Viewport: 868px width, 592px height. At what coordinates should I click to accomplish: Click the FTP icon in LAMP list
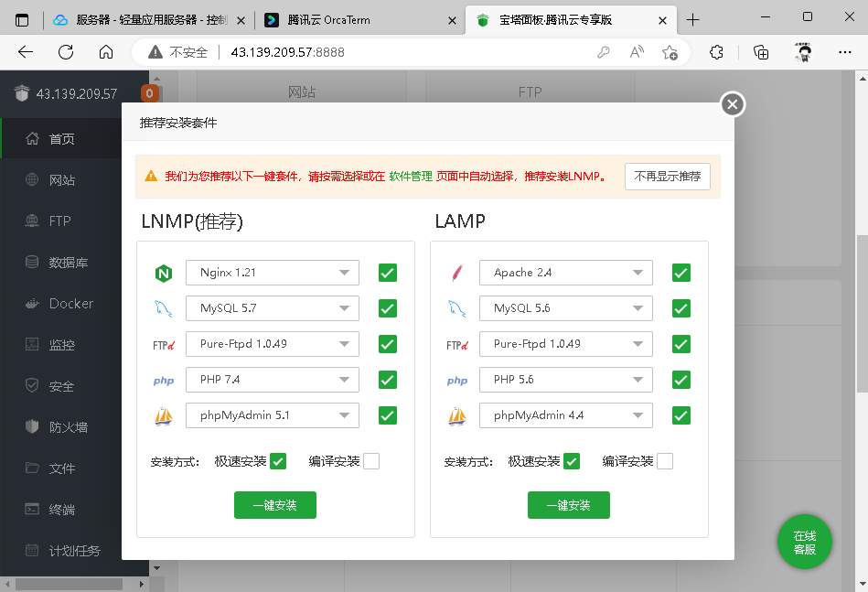click(x=456, y=345)
